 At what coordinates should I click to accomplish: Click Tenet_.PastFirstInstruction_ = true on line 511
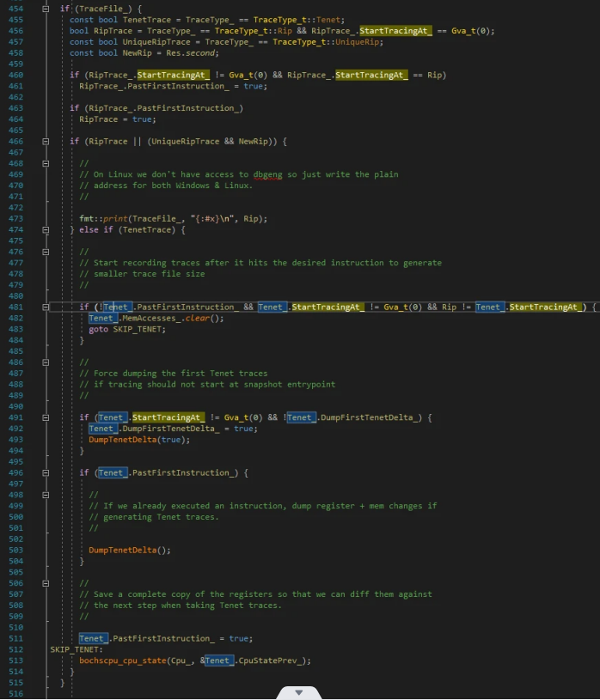pyautogui.click(x=166, y=638)
